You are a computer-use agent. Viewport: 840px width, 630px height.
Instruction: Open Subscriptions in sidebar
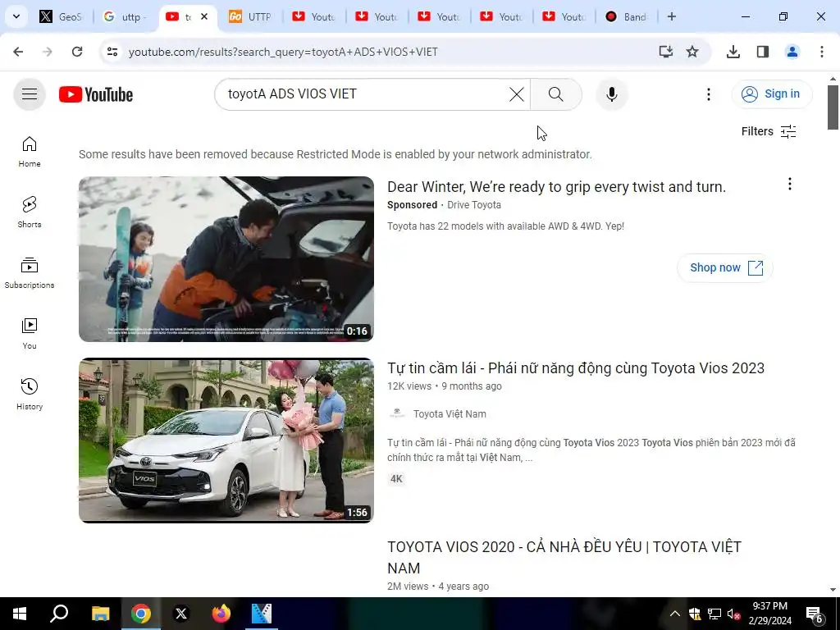pos(30,272)
